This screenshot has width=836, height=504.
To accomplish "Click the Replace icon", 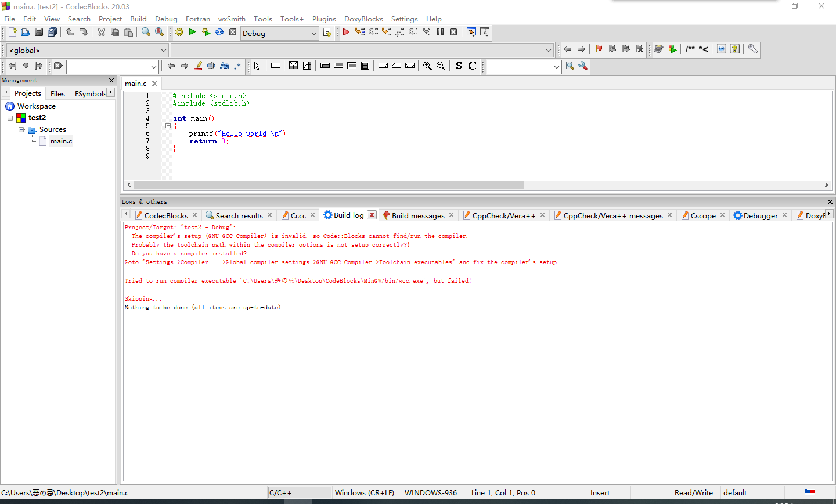I will click(160, 33).
